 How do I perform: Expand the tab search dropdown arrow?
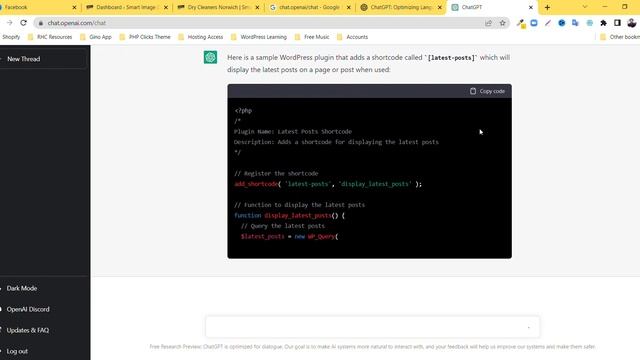click(584, 7)
